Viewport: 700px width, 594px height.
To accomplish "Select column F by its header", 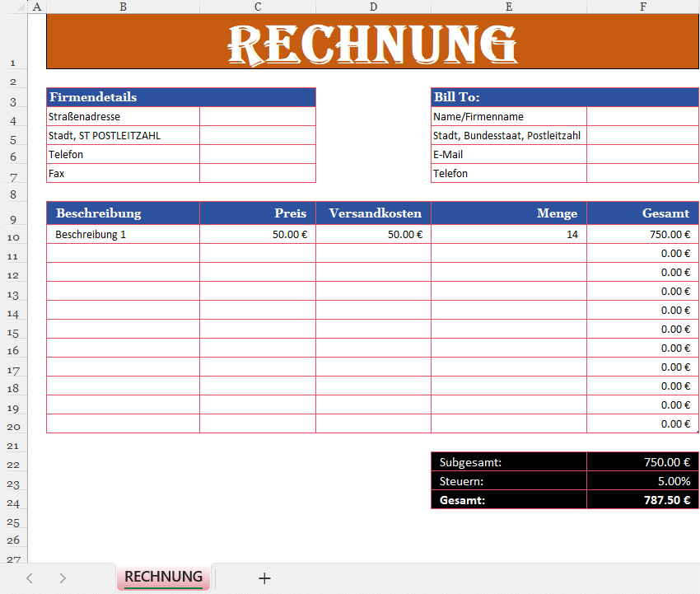I will pyautogui.click(x=642, y=7).
